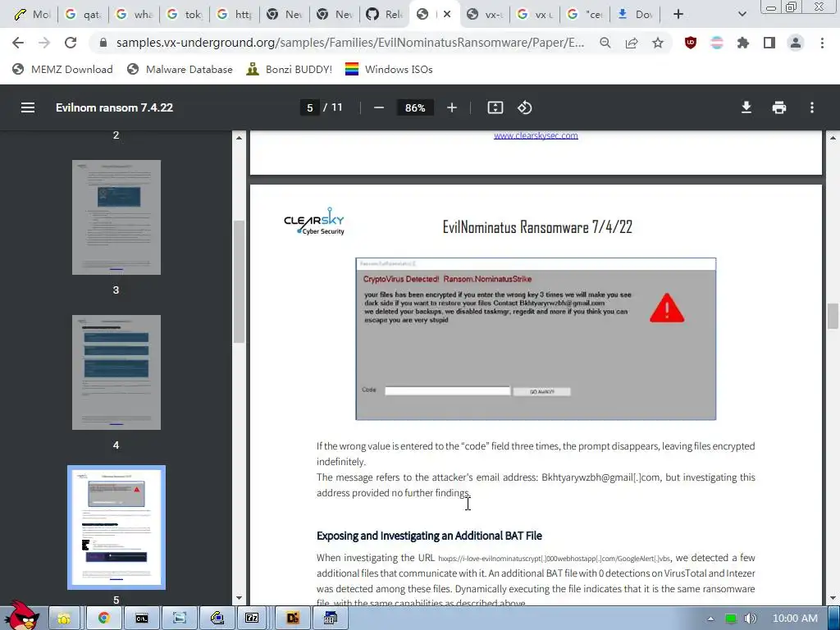Select page 3 thumbnail
The image size is (840, 630).
tap(116, 217)
